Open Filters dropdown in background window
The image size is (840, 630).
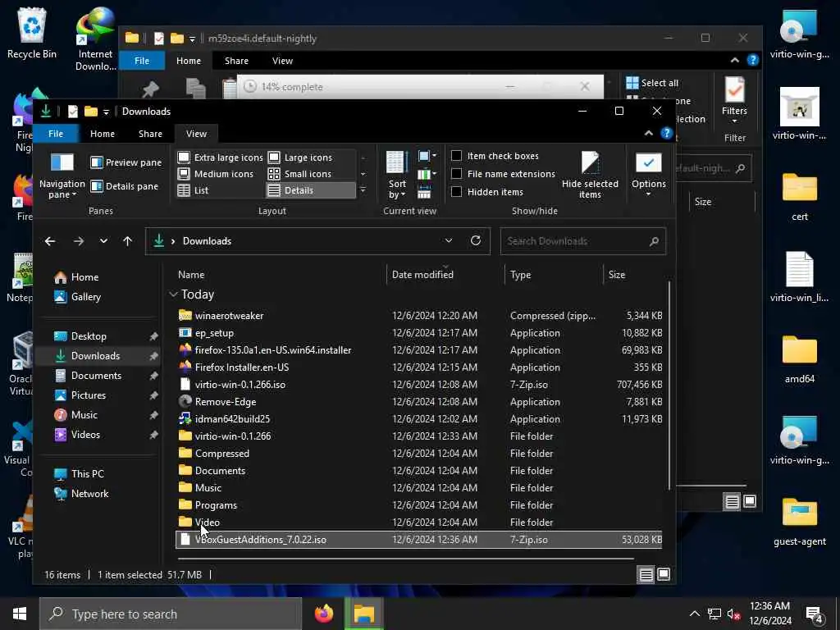[x=734, y=100]
